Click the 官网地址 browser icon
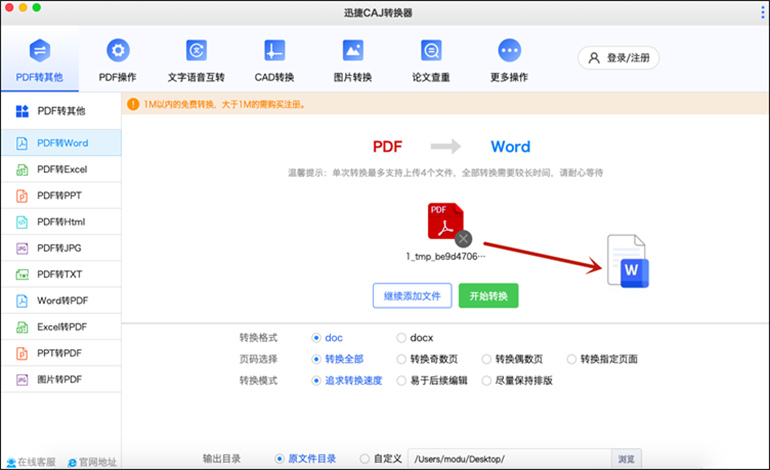The image size is (770, 470). [x=72, y=463]
